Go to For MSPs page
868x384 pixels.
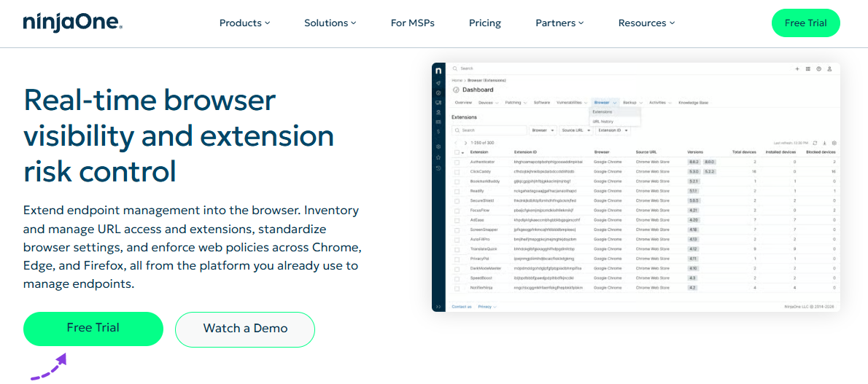pyautogui.click(x=412, y=23)
